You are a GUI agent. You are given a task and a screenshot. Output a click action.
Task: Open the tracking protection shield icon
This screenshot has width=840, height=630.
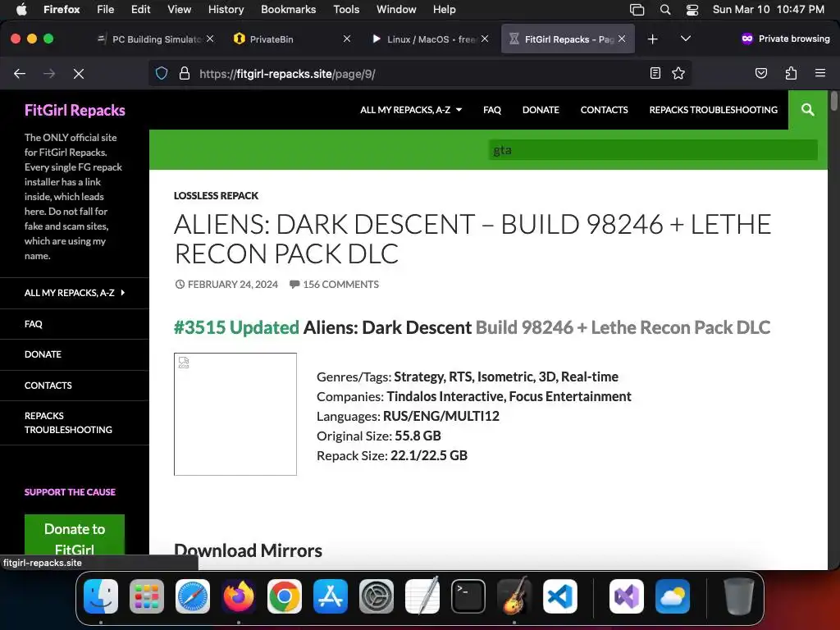coord(162,73)
